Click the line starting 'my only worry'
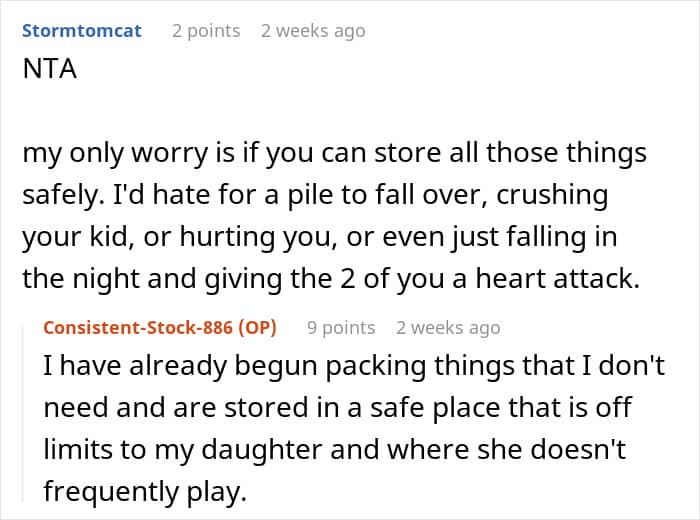The width and height of the screenshot is (700, 520). coord(333,154)
